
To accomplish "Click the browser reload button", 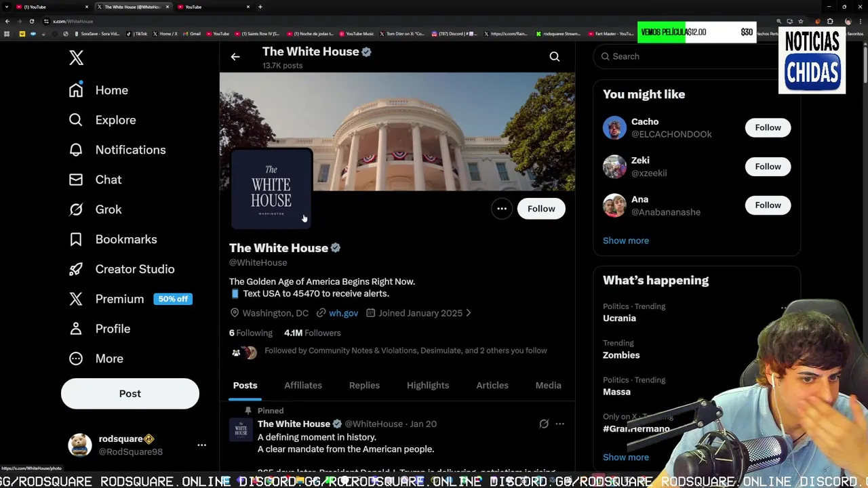I will (31, 21).
